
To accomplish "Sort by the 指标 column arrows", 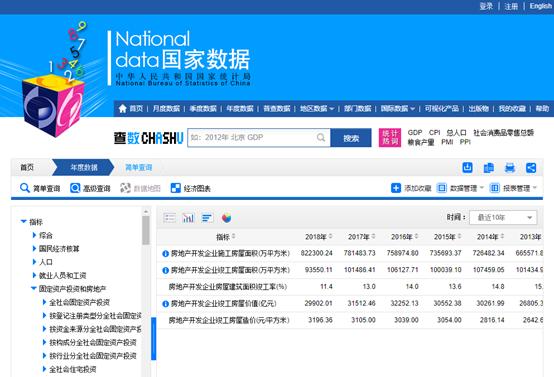I will click(x=234, y=236).
